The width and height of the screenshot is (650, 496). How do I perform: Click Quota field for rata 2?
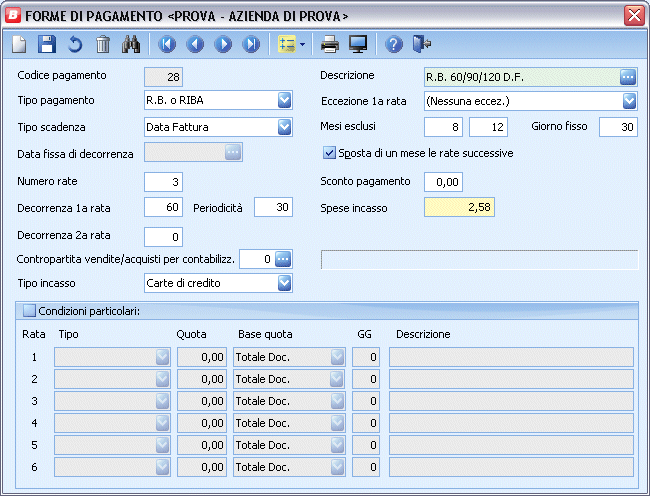point(202,379)
